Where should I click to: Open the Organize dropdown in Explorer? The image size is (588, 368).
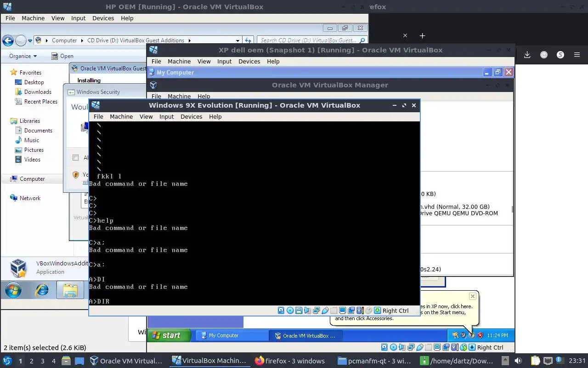click(x=23, y=56)
